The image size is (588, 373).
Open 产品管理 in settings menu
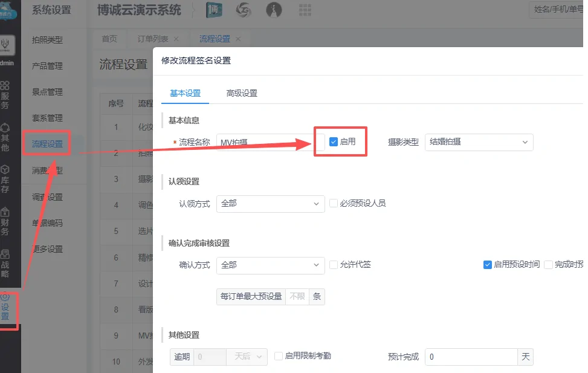coord(47,66)
